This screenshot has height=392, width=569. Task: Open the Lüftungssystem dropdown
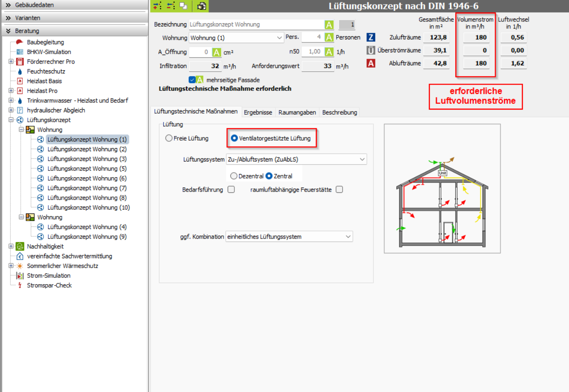tap(362, 159)
